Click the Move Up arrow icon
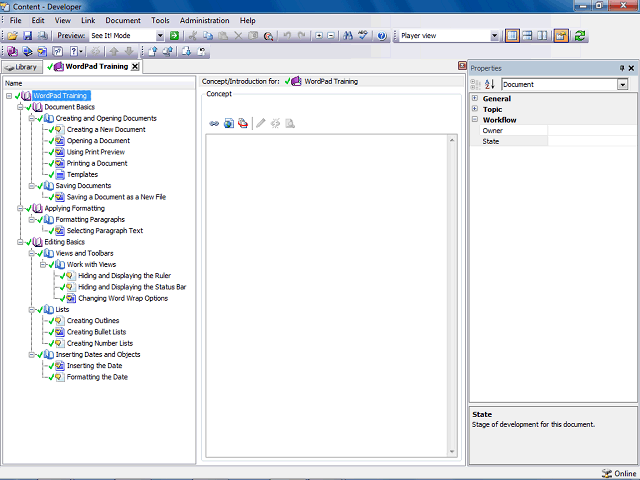Screen dimensions: 640x480 (114, 51)
